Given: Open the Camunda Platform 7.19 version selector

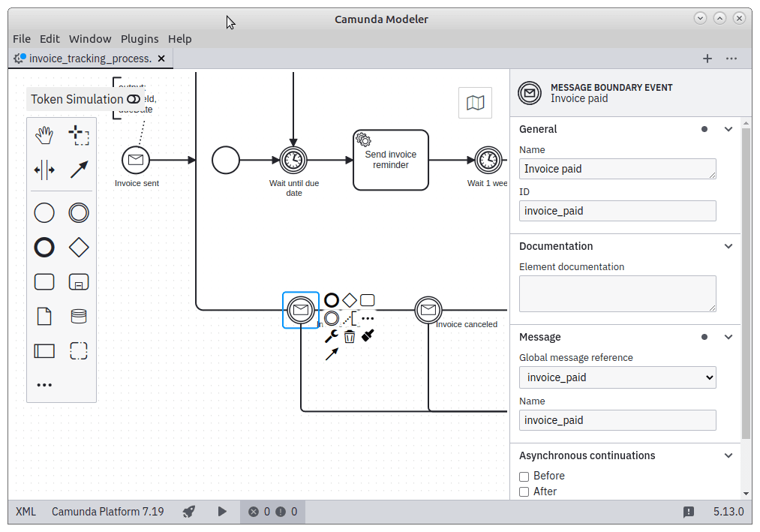Looking at the screenshot, I should point(107,512).
